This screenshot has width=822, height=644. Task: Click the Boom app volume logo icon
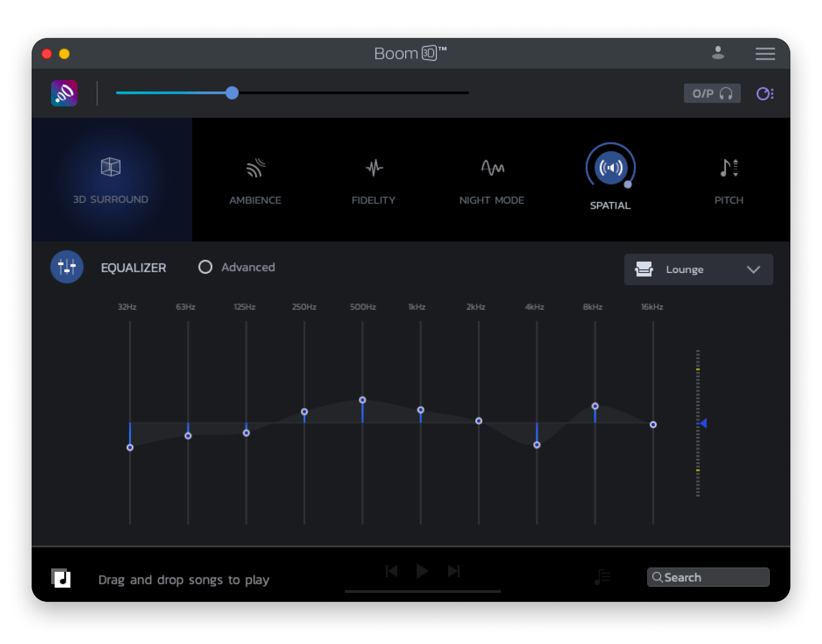(64, 93)
